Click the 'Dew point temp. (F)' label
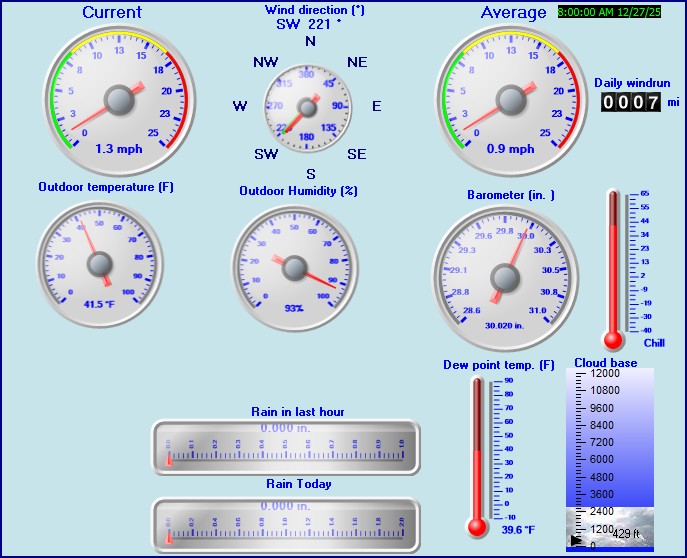 (x=499, y=365)
